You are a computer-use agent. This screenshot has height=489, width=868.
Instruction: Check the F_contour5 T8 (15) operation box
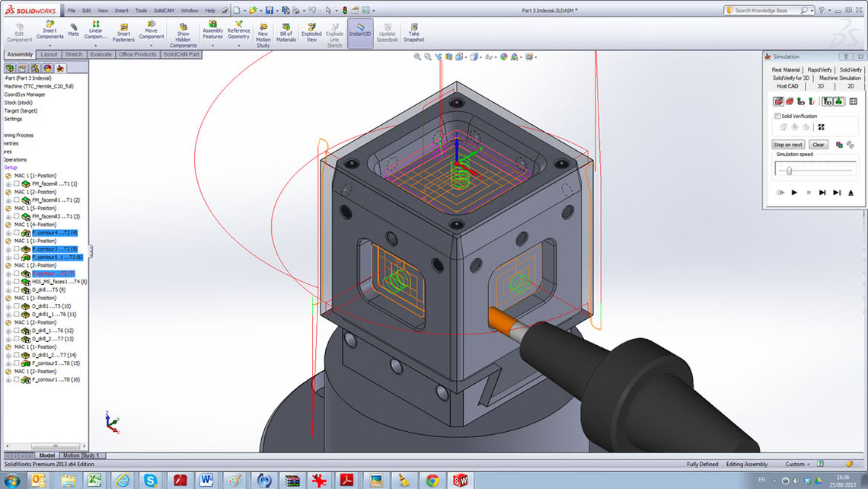pyautogui.click(x=17, y=363)
